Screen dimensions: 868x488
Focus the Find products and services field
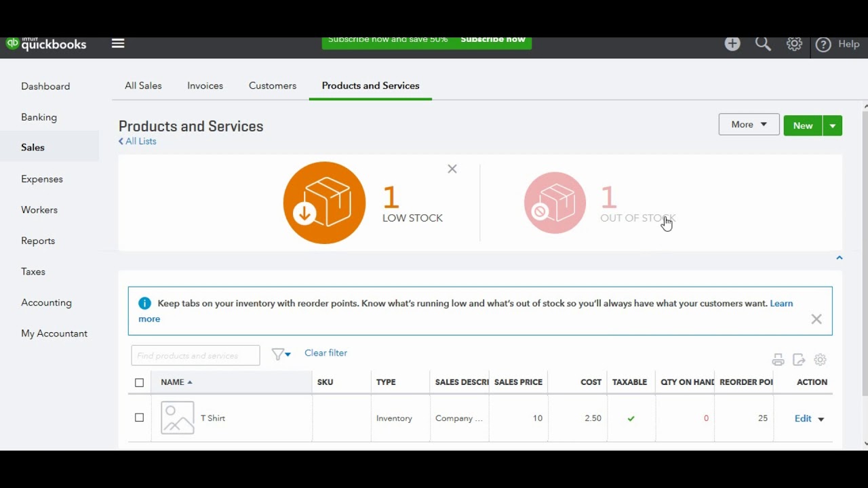click(195, 355)
